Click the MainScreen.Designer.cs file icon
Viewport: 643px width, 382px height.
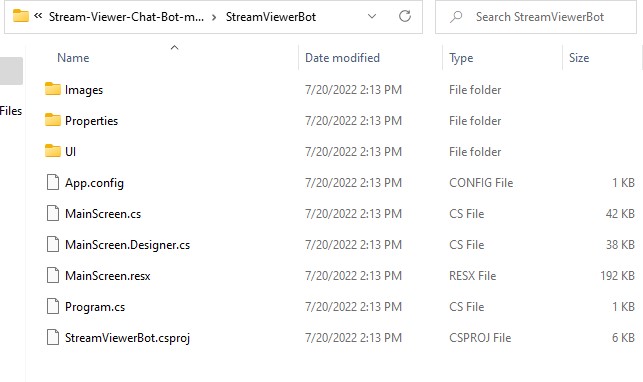pos(52,245)
